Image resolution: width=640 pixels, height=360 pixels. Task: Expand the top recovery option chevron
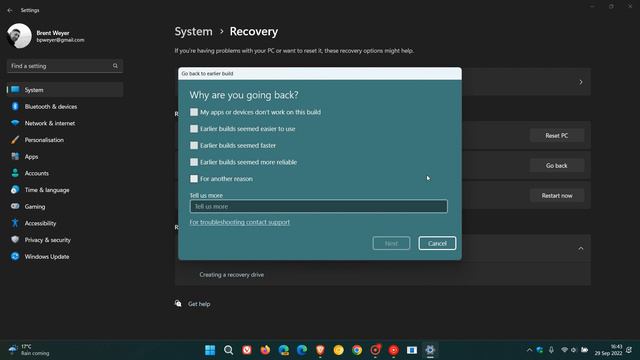pyautogui.click(x=581, y=82)
